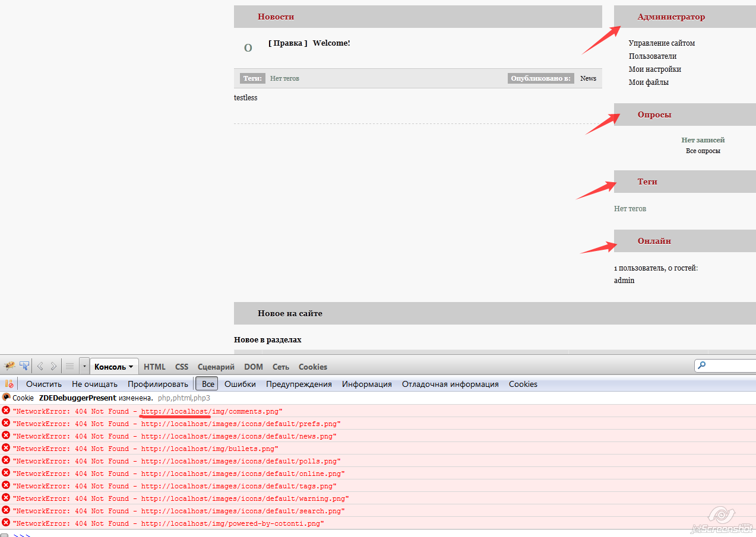
Task: Open the small panel list dropdown arrow
Action: [x=84, y=366]
